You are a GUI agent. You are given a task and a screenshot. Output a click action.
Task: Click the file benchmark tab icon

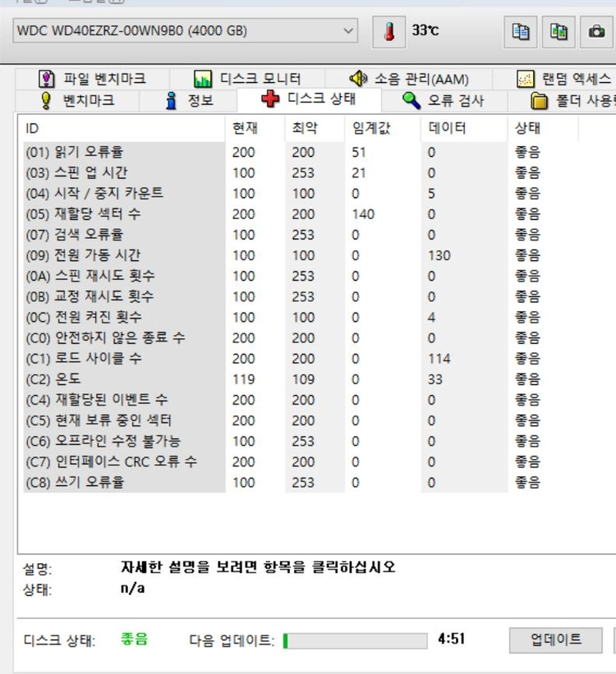point(47,79)
